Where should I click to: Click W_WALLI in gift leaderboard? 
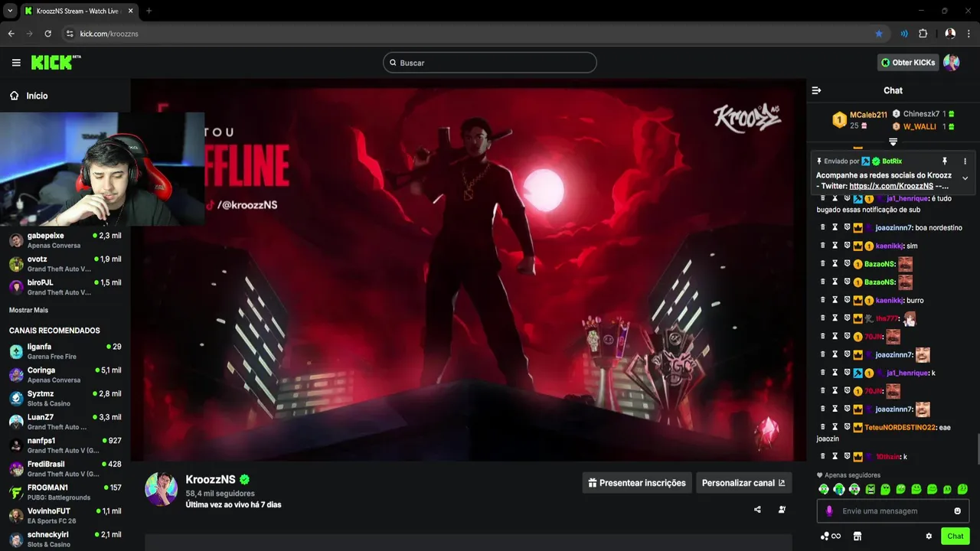pyautogui.click(x=920, y=126)
